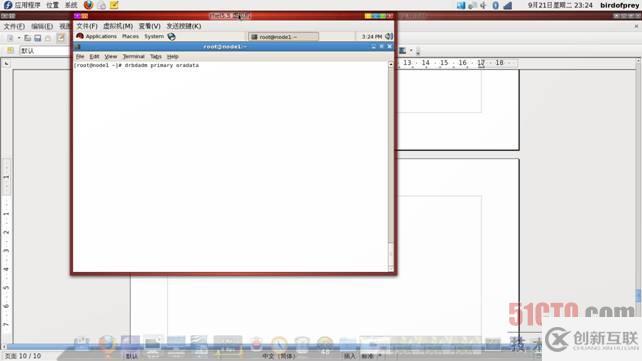Click the signal strength tray icon
The image size is (642, 361).
508,5
